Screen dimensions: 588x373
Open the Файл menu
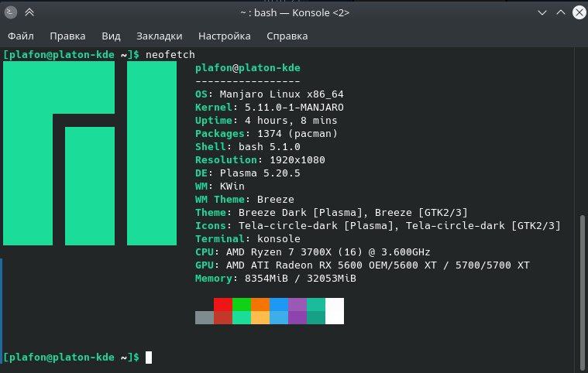21,36
